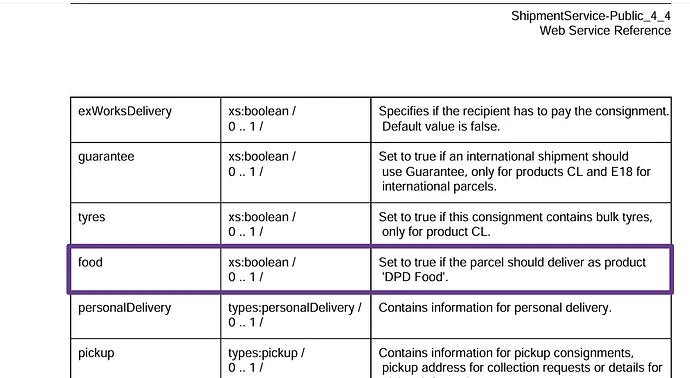Click the 'DPD Food' description text

click(x=415, y=277)
